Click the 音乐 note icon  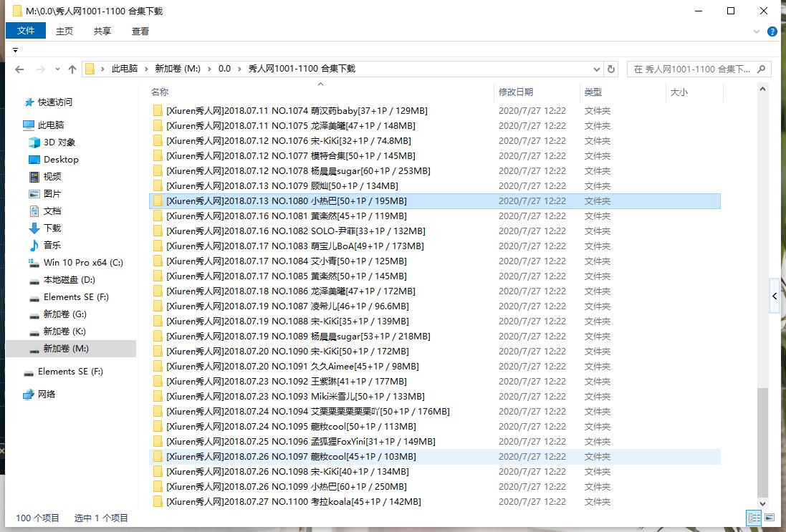(x=34, y=246)
